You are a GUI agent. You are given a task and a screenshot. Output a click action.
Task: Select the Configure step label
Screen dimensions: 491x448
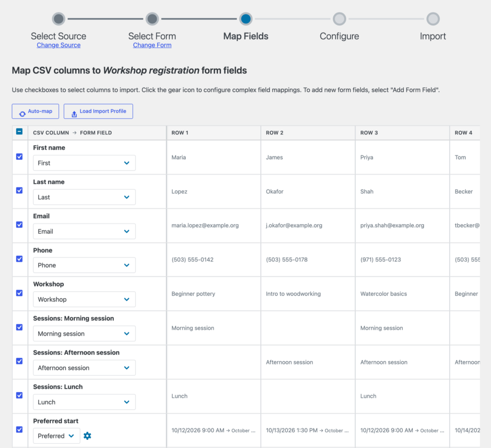coord(339,36)
